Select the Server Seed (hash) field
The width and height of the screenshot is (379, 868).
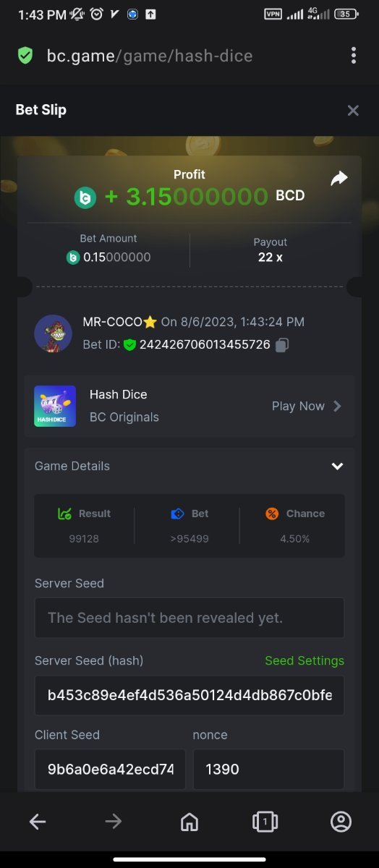(x=189, y=696)
